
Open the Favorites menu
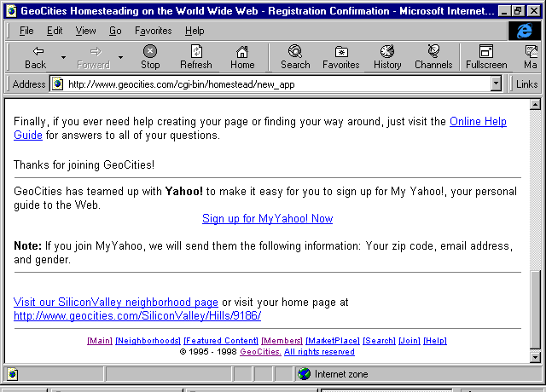pos(154,31)
